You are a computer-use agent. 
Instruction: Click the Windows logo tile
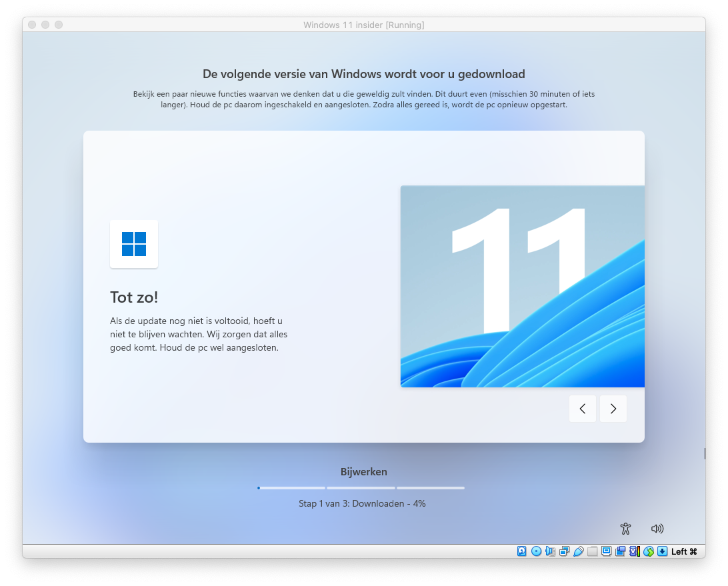tap(134, 244)
